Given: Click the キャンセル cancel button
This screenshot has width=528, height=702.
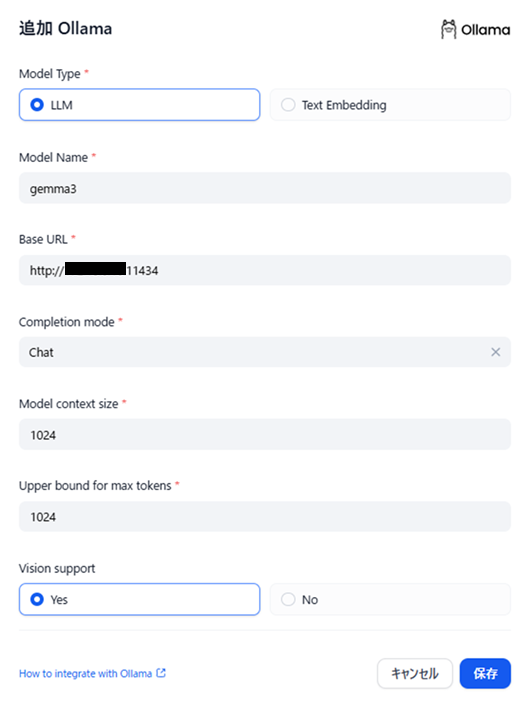Looking at the screenshot, I should coord(415,673).
